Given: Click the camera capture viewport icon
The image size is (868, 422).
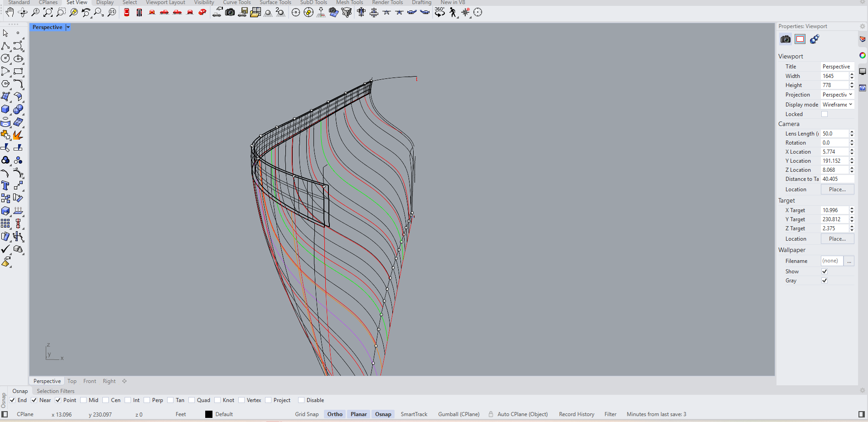Looking at the screenshot, I should point(230,12).
